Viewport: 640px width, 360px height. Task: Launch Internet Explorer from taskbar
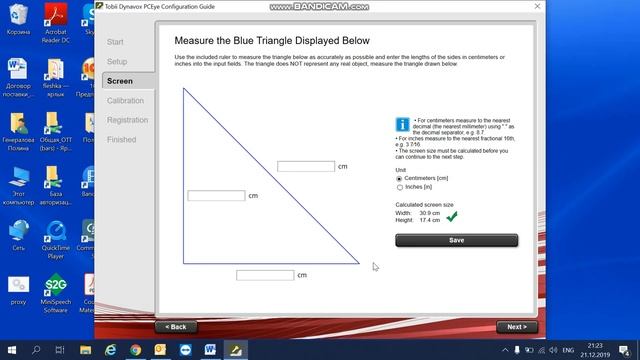tap(111, 350)
